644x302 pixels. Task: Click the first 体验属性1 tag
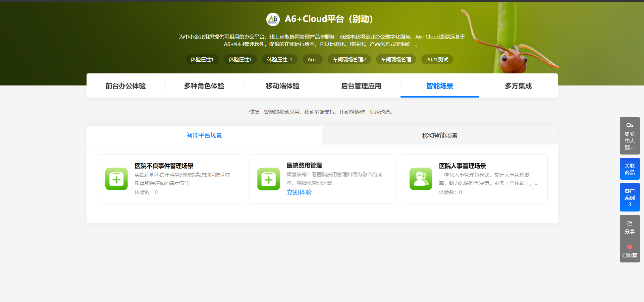tap(202, 59)
